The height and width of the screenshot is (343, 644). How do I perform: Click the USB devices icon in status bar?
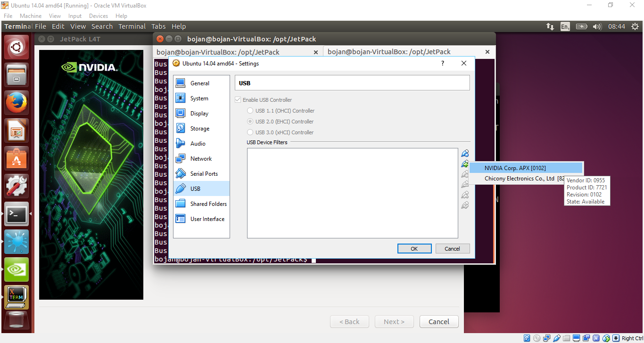click(x=556, y=338)
